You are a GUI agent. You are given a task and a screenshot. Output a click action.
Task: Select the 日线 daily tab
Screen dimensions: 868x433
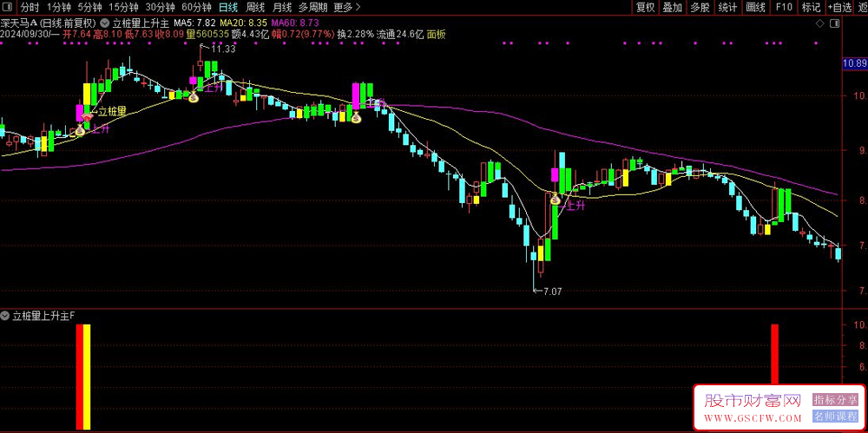[x=228, y=7]
